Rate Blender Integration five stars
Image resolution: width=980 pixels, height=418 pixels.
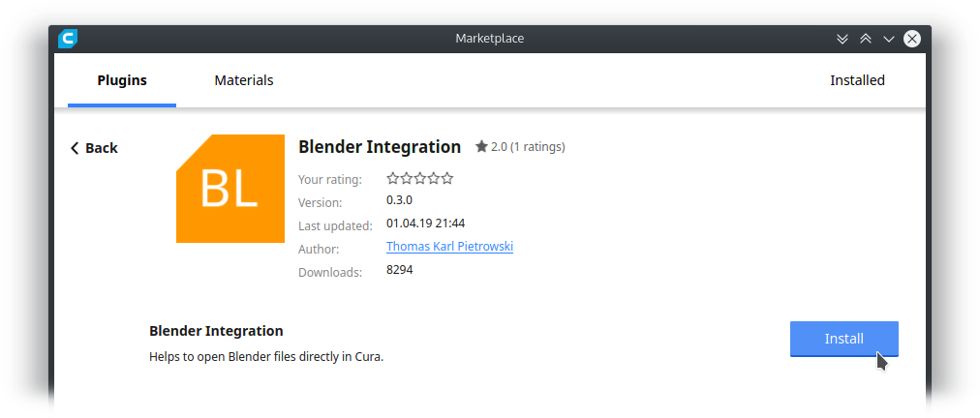(446, 179)
